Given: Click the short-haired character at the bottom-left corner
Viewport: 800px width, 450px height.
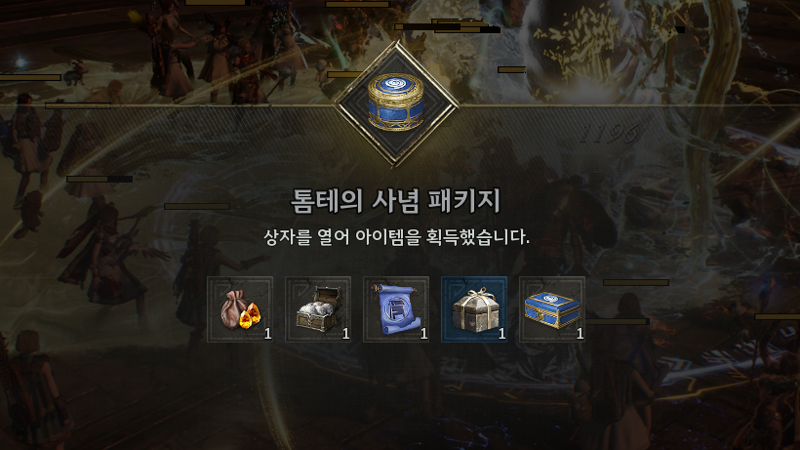Looking at the screenshot, I should pyautogui.click(x=33, y=390).
